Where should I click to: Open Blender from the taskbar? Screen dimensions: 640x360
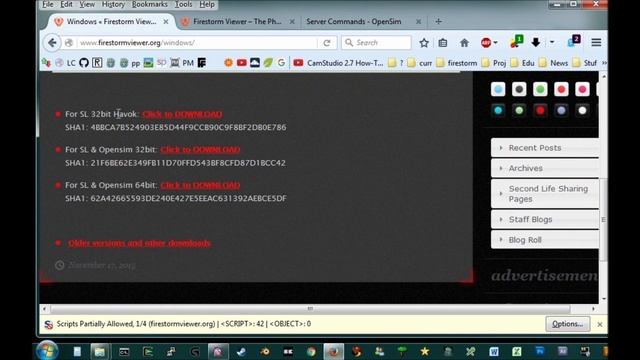[265, 351]
